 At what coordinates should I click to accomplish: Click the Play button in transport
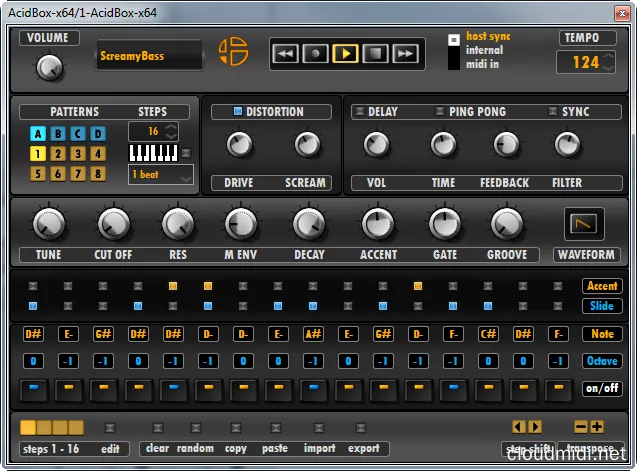click(345, 54)
